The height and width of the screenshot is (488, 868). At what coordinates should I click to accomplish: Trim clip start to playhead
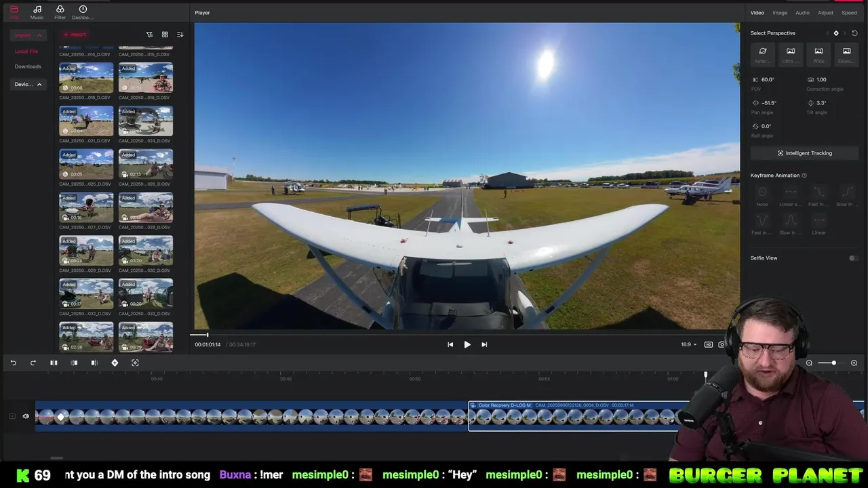(x=75, y=363)
